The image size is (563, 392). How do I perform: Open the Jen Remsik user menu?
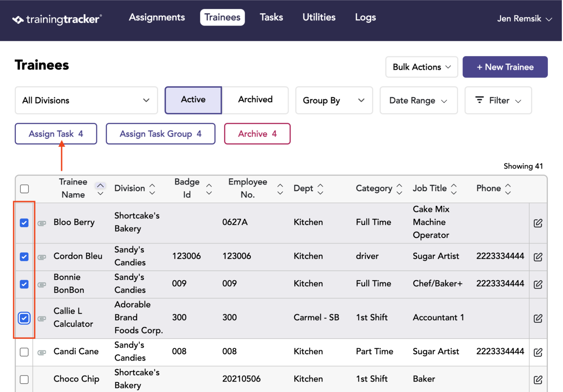point(524,19)
